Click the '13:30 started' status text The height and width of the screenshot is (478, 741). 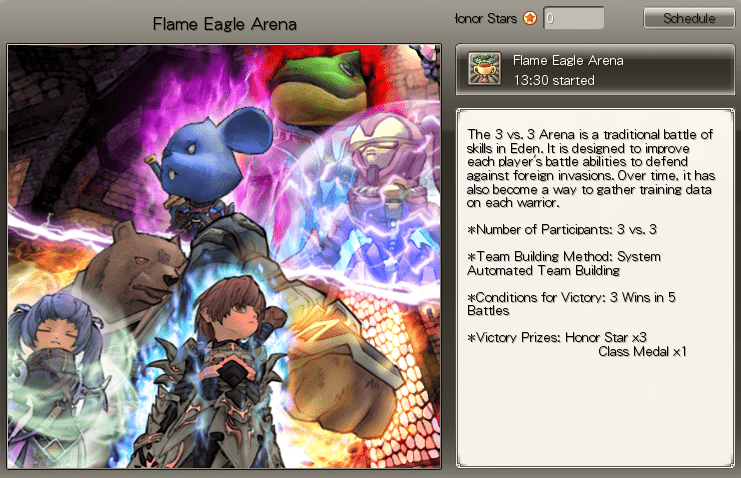tap(554, 80)
